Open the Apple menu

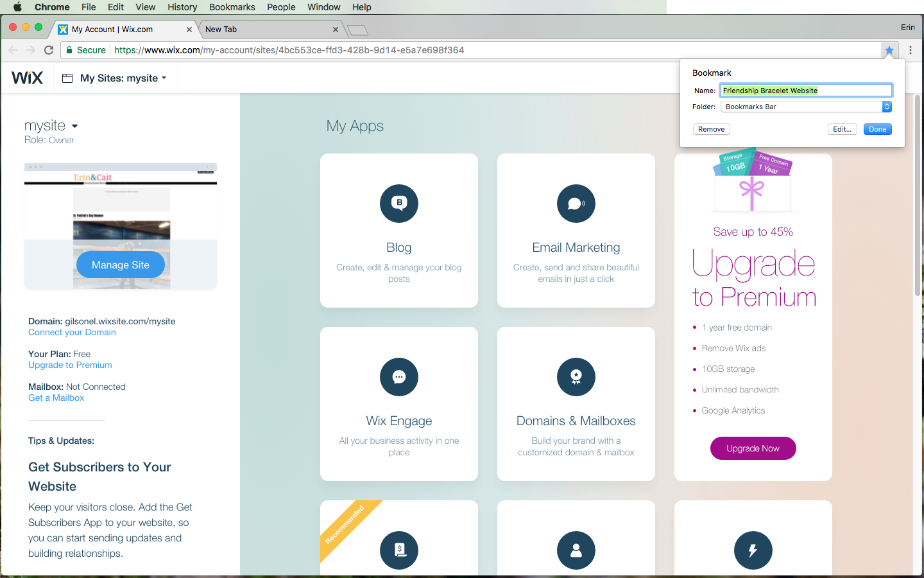pos(17,7)
